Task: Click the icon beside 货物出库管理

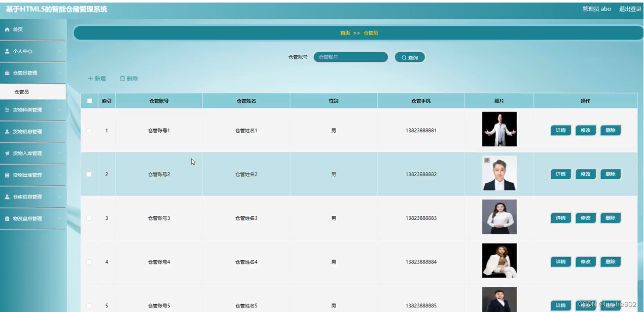Action: coord(7,175)
